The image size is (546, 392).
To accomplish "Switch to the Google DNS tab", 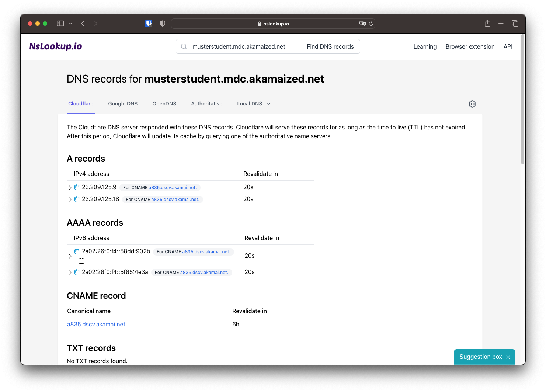I will tap(123, 104).
